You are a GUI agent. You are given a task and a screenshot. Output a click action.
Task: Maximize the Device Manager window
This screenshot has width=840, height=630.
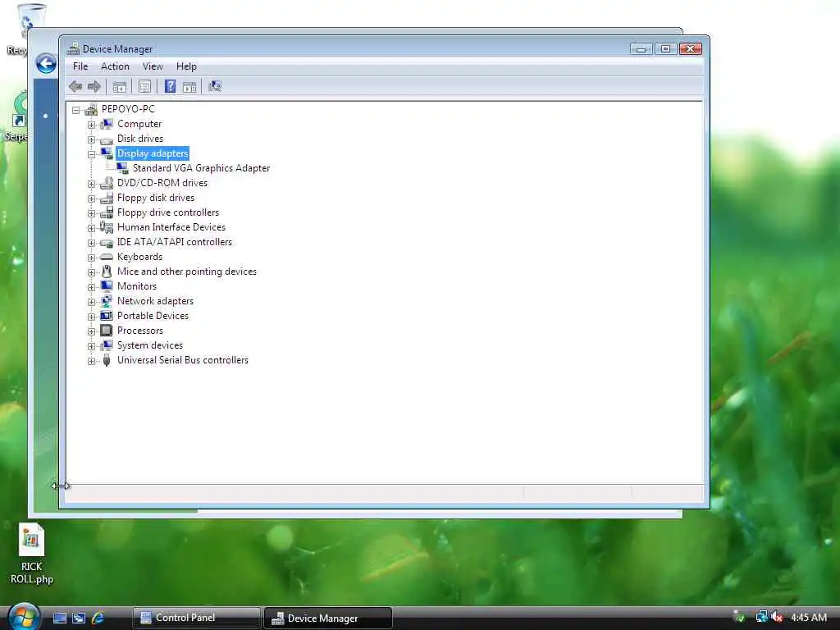(x=665, y=48)
